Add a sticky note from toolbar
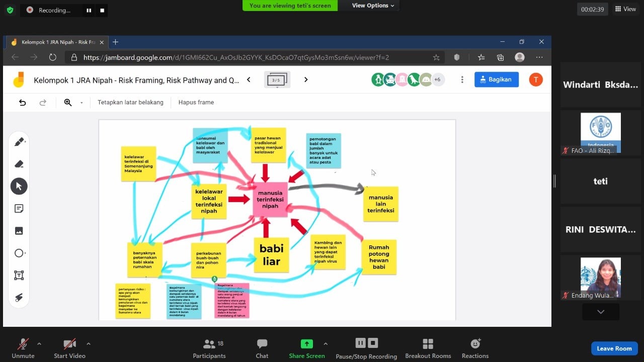644x362 pixels. (x=19, y=209)
